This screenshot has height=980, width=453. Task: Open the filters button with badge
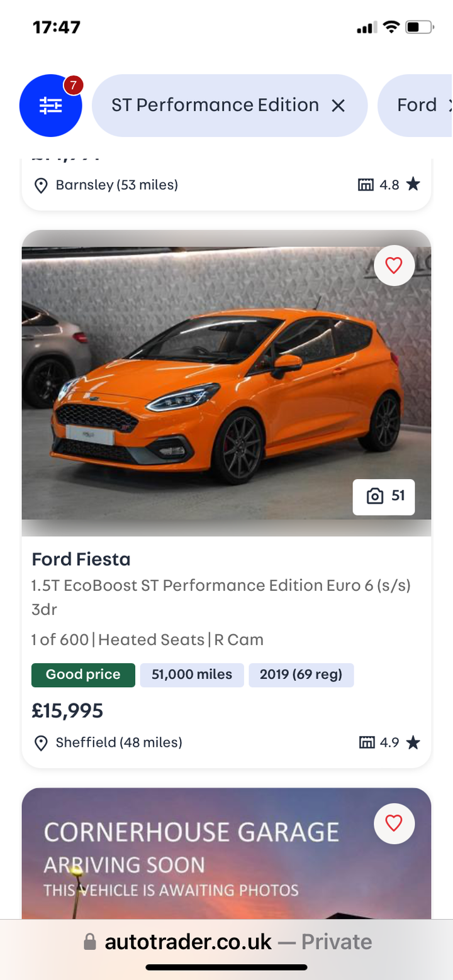coord(50,105)
